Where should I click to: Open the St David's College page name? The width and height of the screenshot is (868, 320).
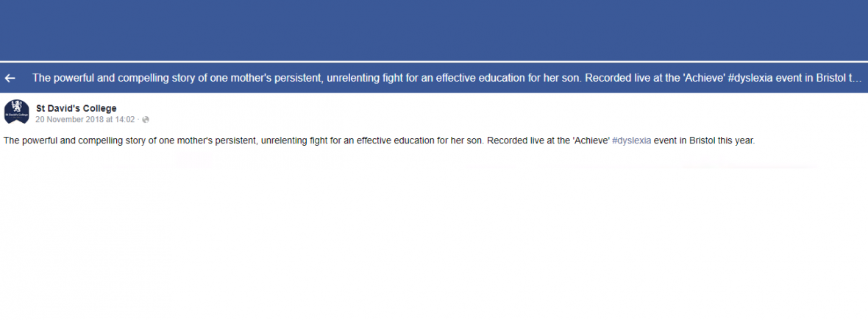tap(76, 108)
